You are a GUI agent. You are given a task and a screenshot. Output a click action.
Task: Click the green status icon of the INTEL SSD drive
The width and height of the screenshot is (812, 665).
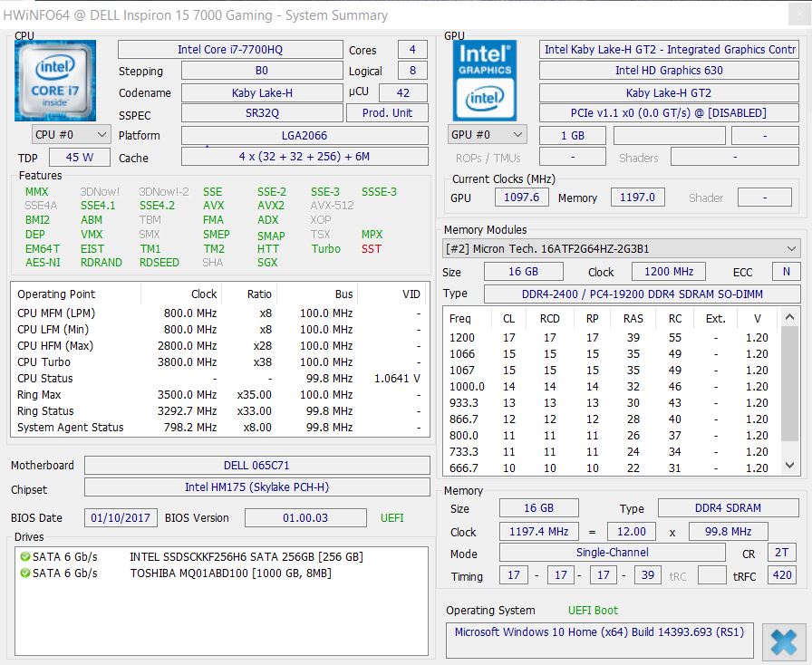click(x=24, y=557)
